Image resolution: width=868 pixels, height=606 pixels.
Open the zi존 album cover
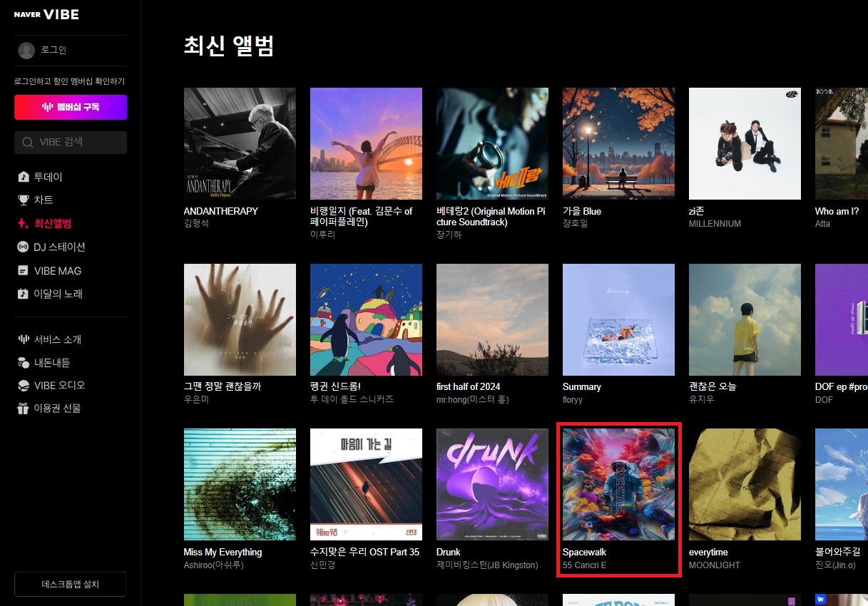[x=745, y=143]
